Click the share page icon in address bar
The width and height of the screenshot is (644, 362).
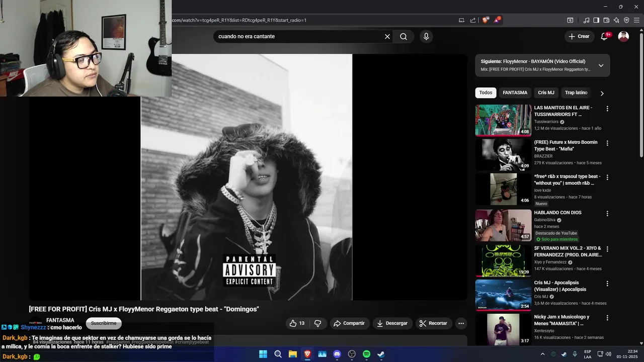[x=473, y=20]
